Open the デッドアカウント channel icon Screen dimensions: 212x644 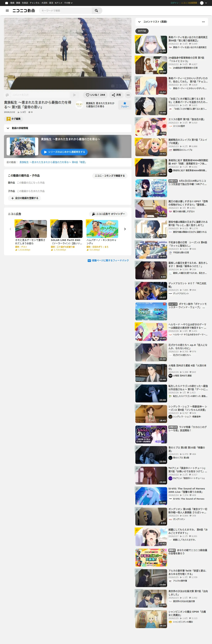click(x=170, y=294)
